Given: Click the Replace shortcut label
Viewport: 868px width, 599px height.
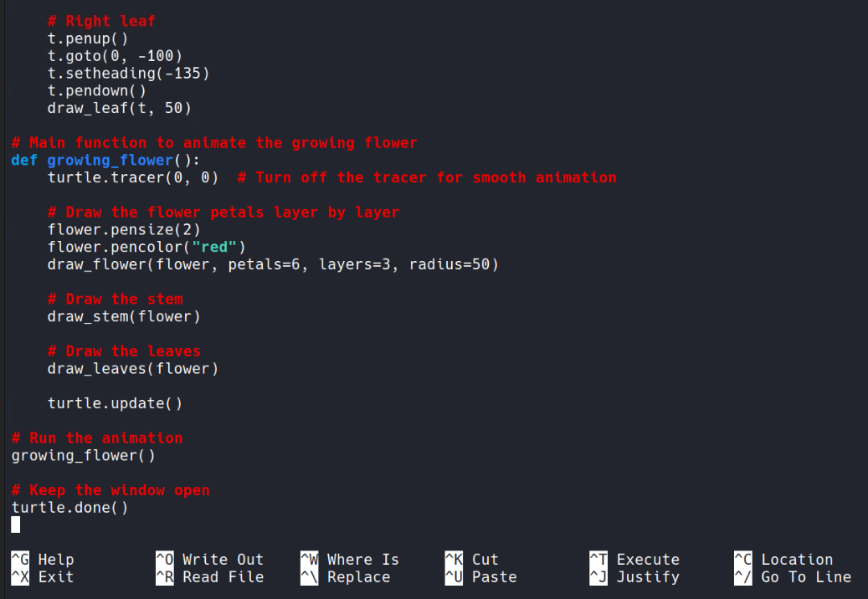Looking at the screenshot, I should [x=358, y=577].
